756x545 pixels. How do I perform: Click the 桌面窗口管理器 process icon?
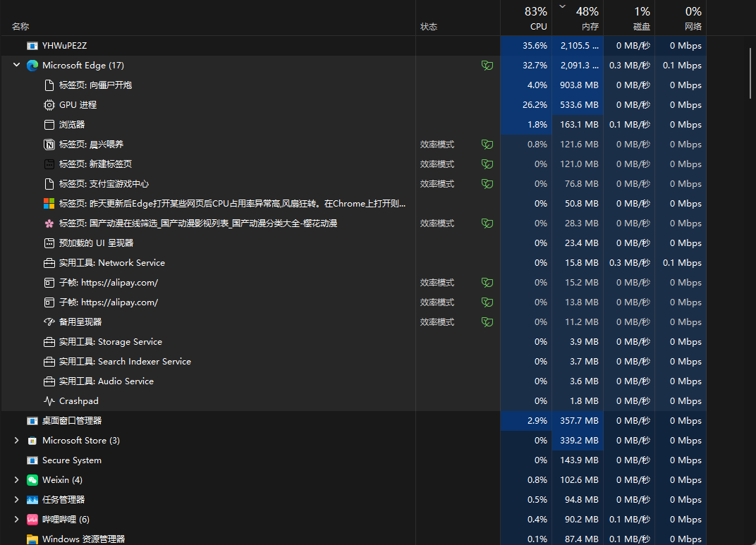point(32,421)
